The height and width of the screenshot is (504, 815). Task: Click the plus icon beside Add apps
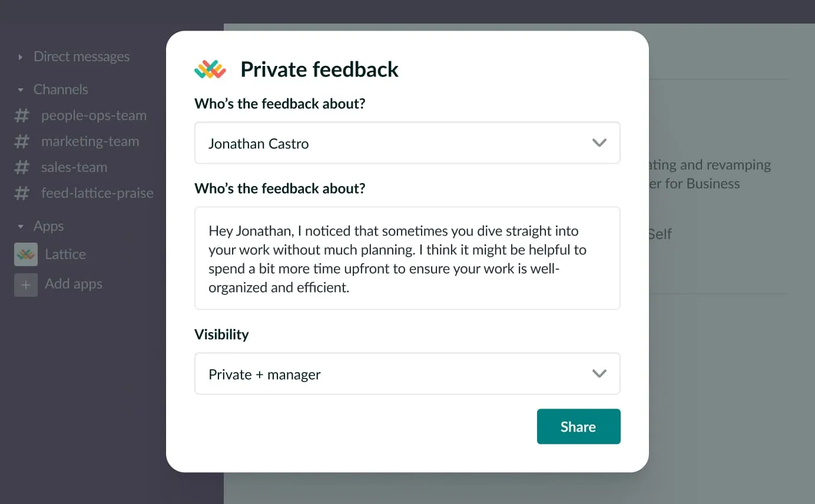point(26,284)
